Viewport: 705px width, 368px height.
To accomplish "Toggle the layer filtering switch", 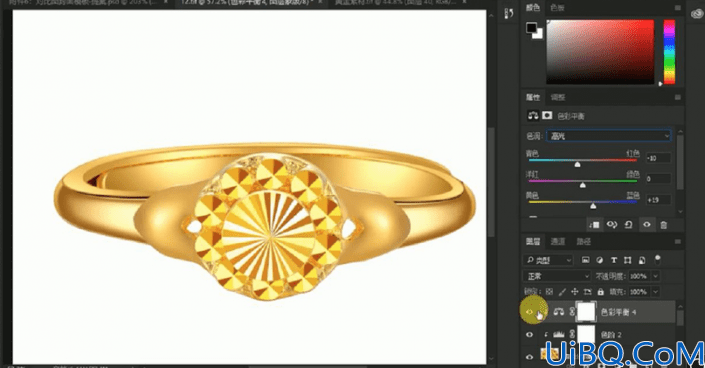I will pyautogui.click(x=658, y=260).
